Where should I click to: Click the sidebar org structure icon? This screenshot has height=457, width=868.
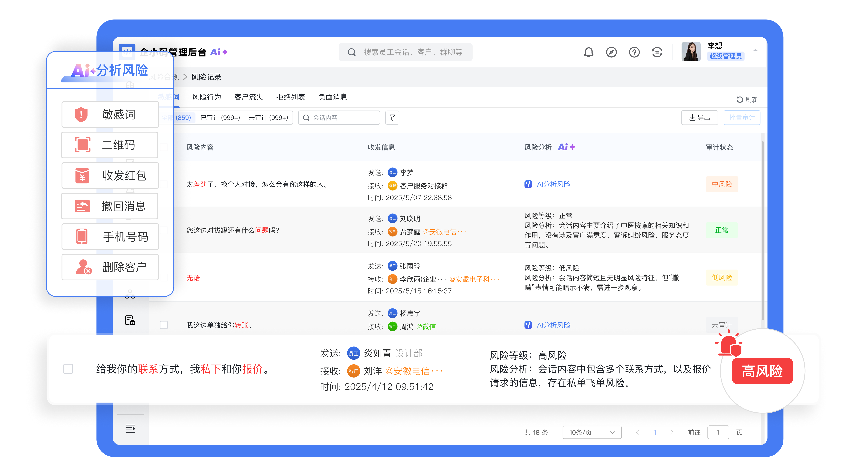[x=130, y=294]
